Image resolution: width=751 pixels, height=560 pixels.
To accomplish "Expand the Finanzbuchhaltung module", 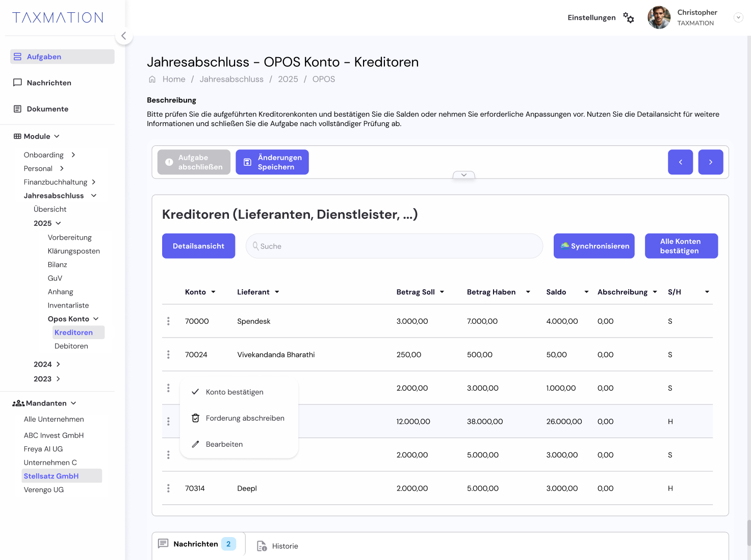I will pyautogui.click(x=94, y=182).
